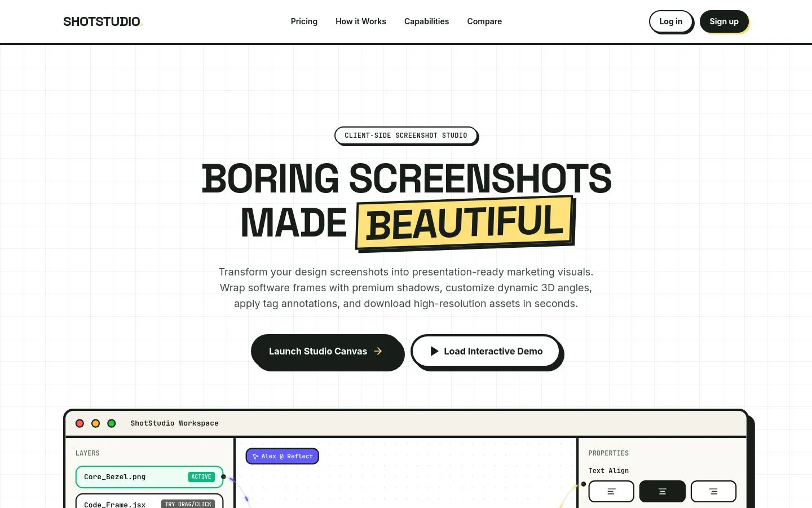Click the Sign up button
The image size is (812, 508).
724,21
